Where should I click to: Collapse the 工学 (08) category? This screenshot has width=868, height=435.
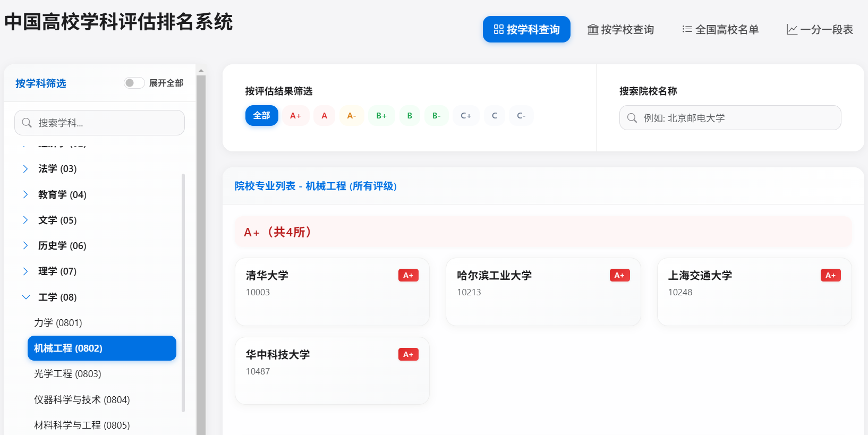tap(25, 297)
